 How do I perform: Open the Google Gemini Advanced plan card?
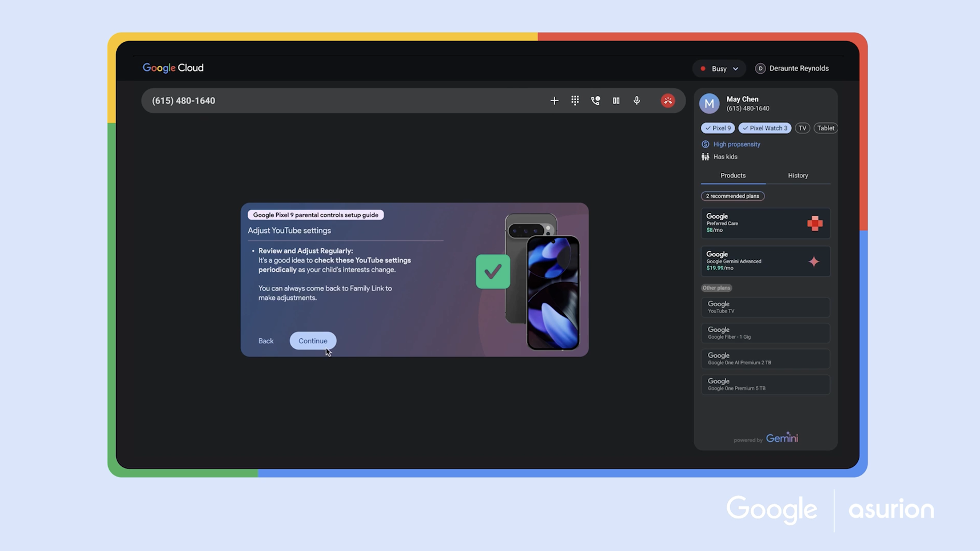(x=765, y=261)
